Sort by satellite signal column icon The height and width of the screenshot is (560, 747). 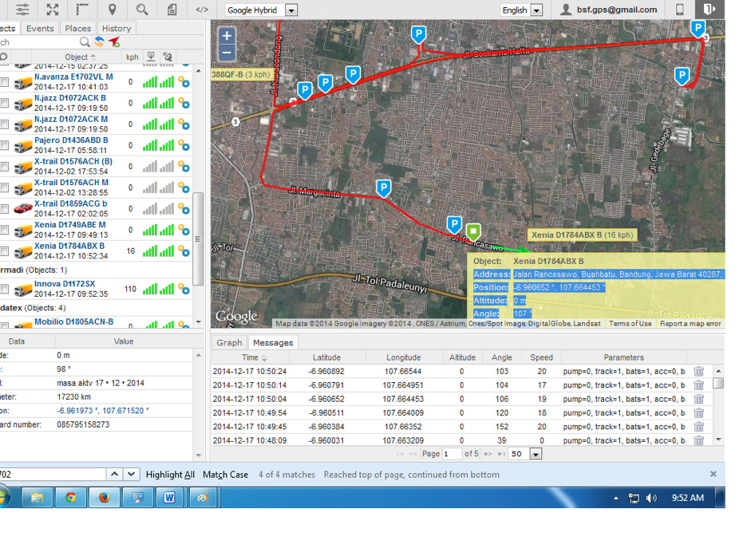(x=168, y=57)
